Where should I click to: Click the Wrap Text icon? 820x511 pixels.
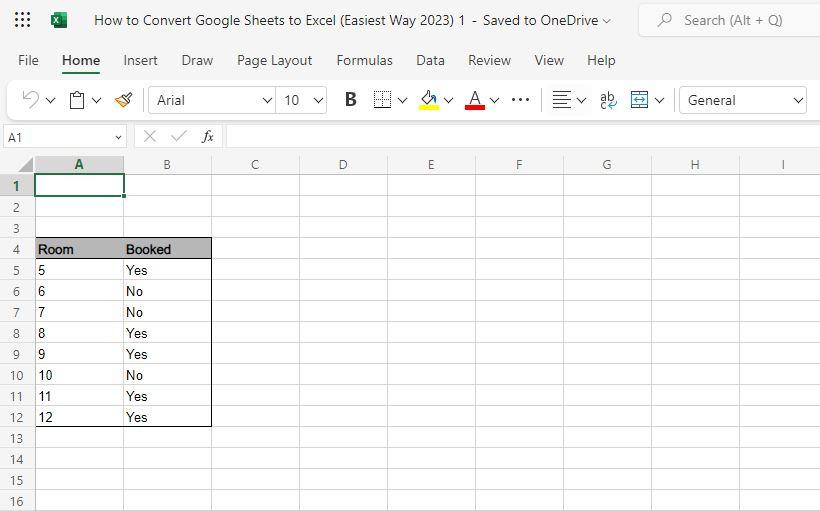coord(608,100)
